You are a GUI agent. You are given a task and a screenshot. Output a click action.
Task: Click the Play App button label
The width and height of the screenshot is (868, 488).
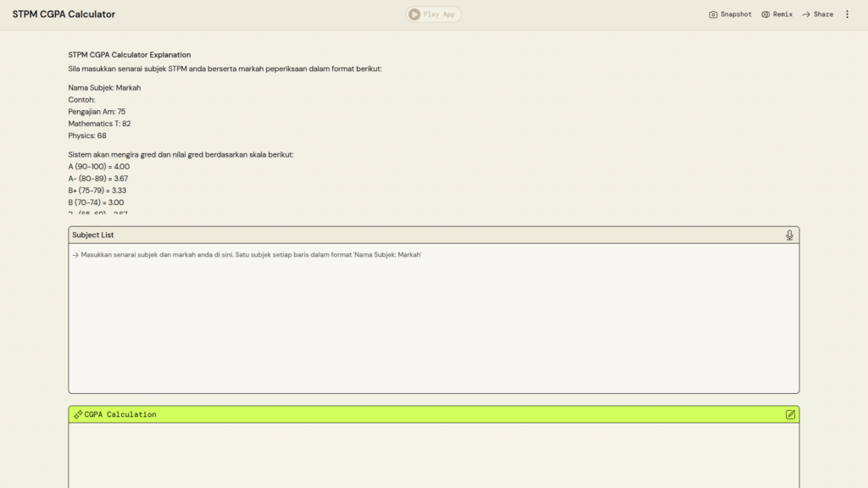(441, 14)
